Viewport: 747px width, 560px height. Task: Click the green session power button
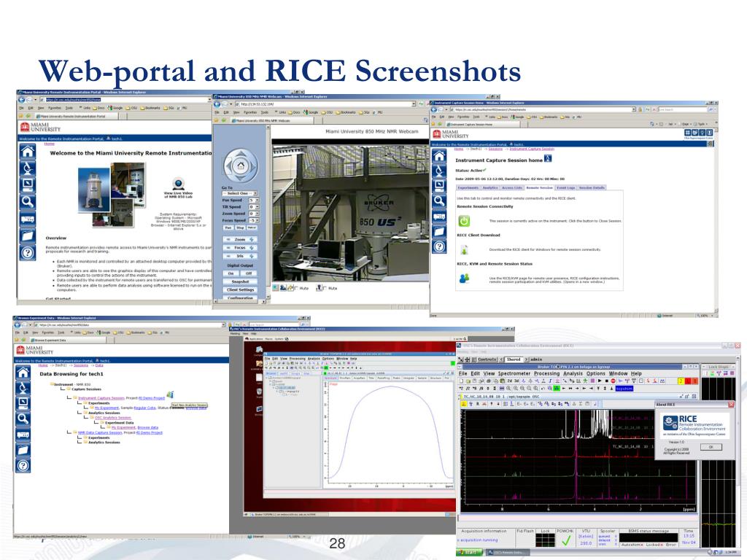click(x=464, y=221)
